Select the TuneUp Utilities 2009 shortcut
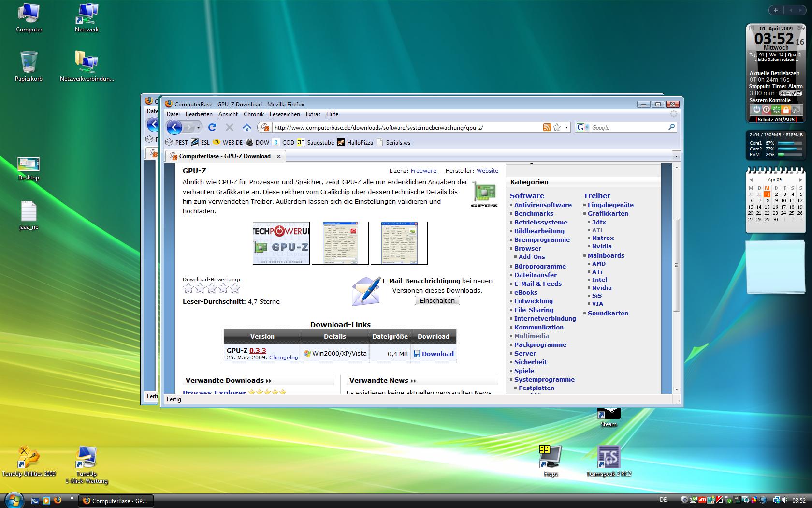 [29, 461]
